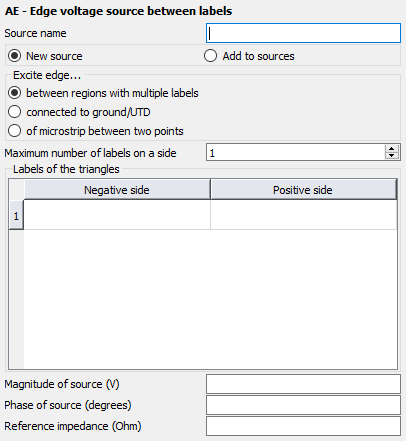Image resolution: width=406 pixels, height=441 pixels.
Task: Select the New source radio button
Action: 14,56
